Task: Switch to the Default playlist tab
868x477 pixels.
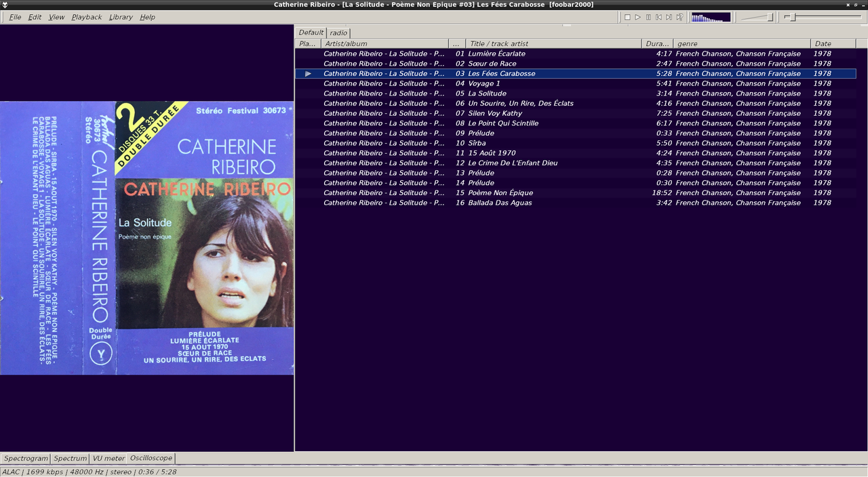Action: pyautogui.click(x=311, y=33)
